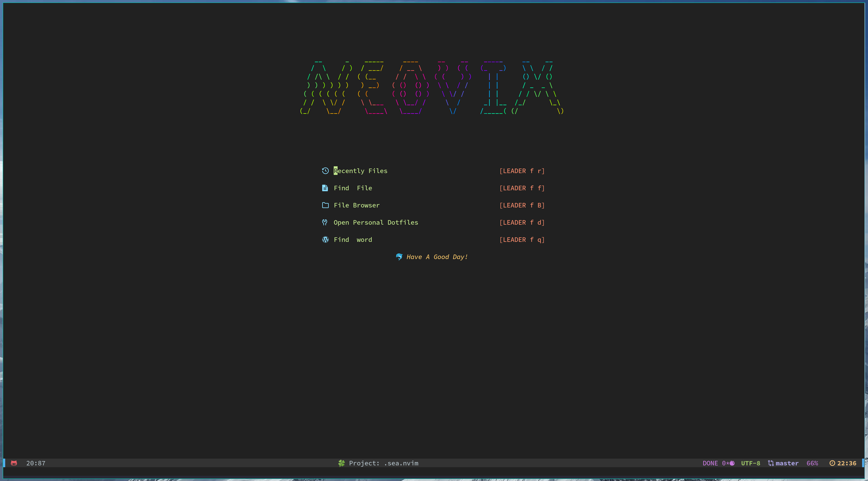Click the clock icon beside Recently Files

point(325,171)
